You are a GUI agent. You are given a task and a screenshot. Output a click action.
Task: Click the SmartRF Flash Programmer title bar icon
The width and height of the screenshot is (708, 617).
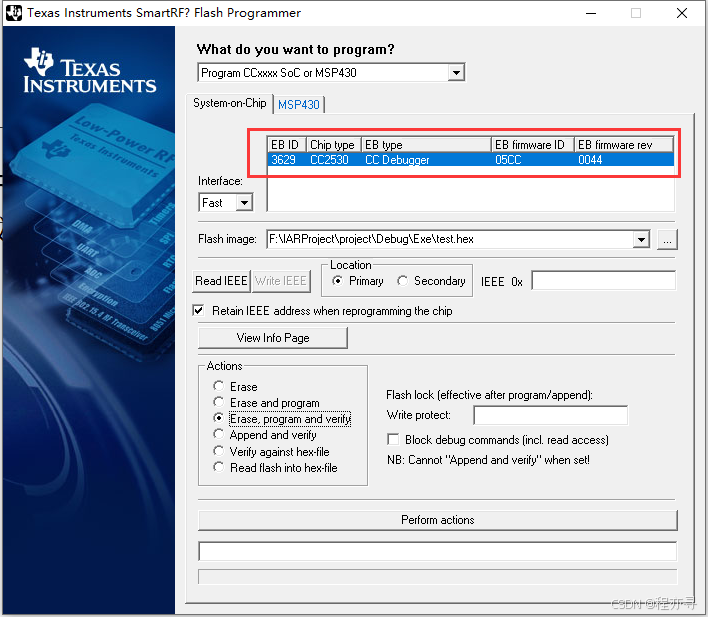[14, 13]
